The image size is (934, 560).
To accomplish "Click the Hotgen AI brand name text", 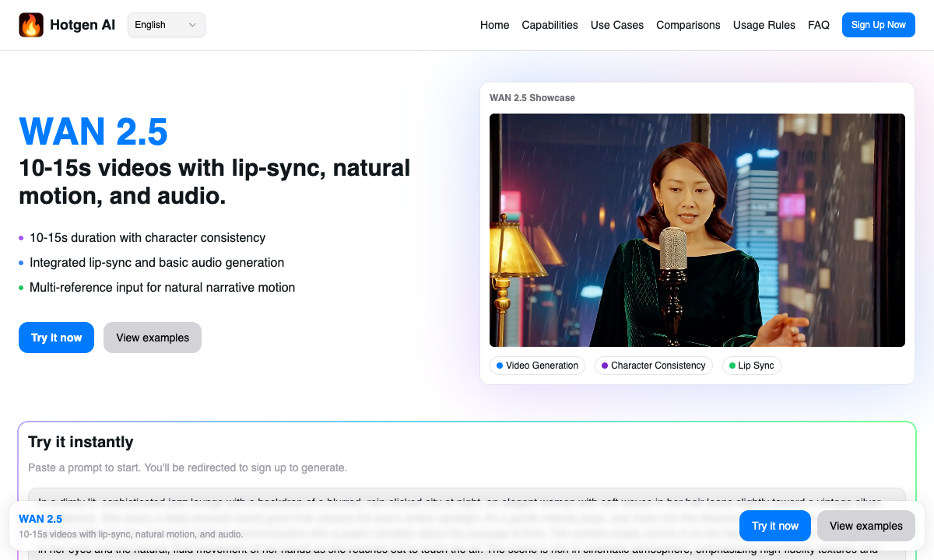I will (83, 25).
